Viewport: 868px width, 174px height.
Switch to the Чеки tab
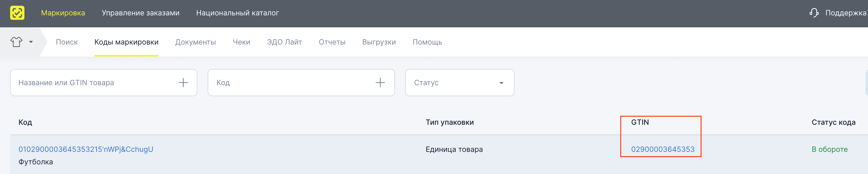click(x=241, y=42)
